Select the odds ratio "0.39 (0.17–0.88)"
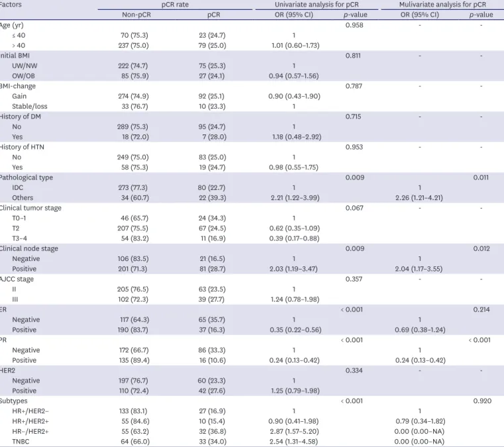Image resolution: width=504 pixels, height=447 pixels. 295,238
